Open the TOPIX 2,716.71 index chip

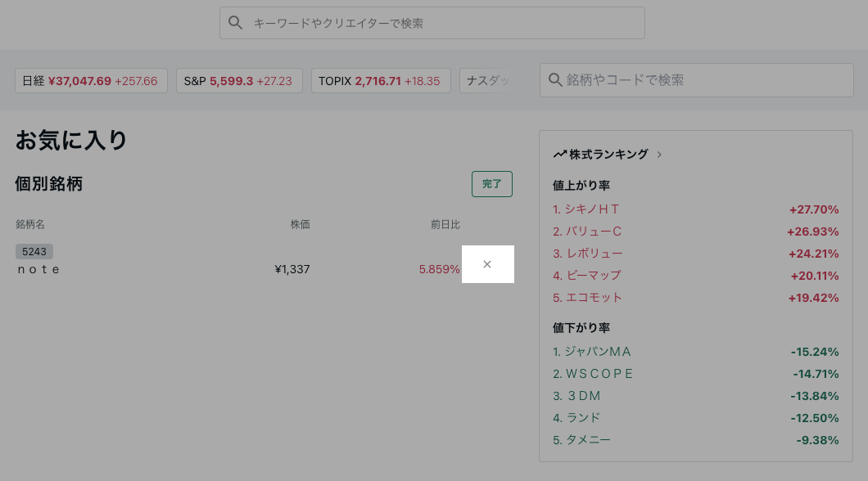coord(381,81)
